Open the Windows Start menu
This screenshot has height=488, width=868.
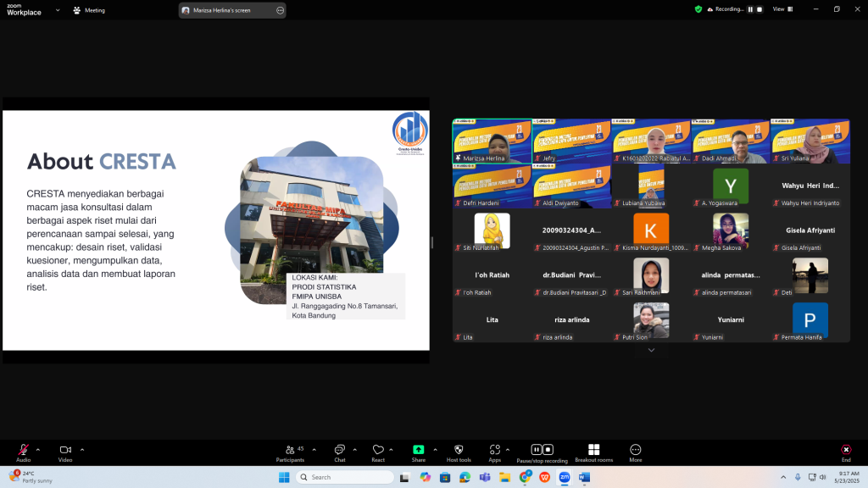click(284, 477)
